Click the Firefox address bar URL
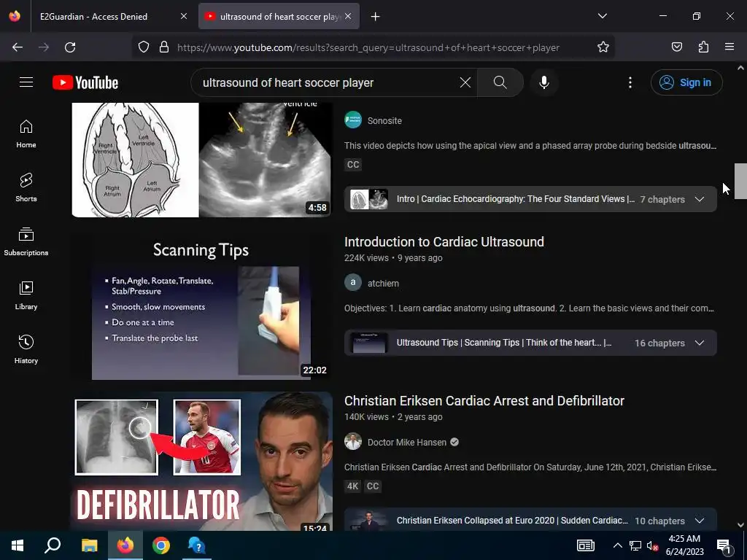 coord(368,47)
